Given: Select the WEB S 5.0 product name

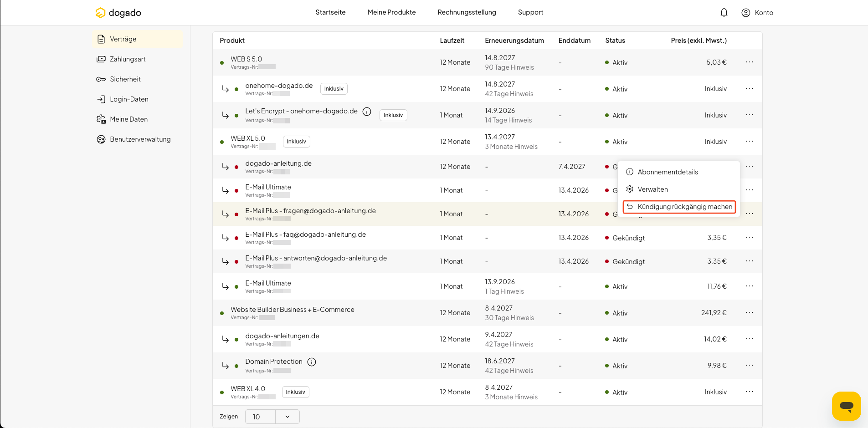Looking at the screenshot, I should (247, 59).
